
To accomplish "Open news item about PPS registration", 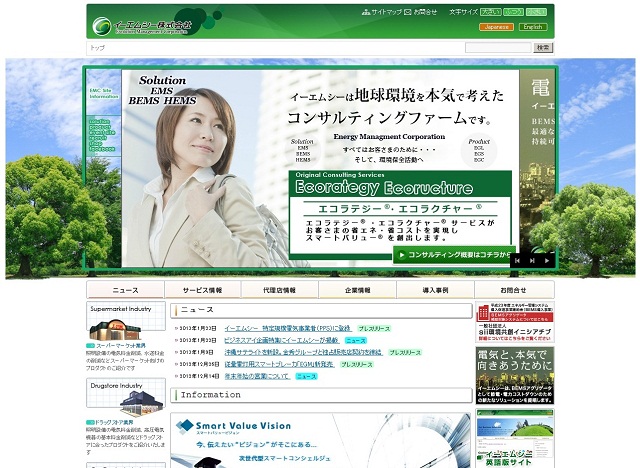I will tap(287, 328).
